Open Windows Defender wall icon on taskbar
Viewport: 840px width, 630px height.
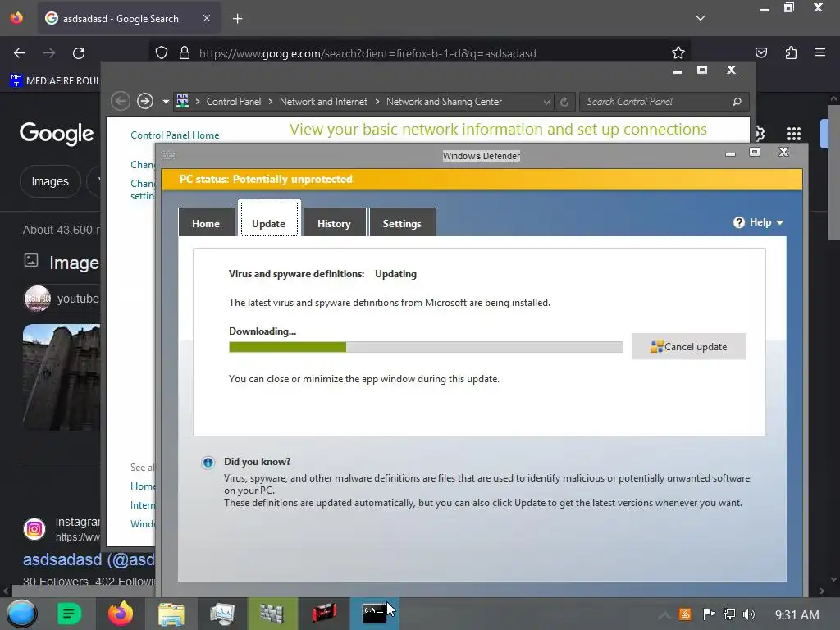point(272,614)
